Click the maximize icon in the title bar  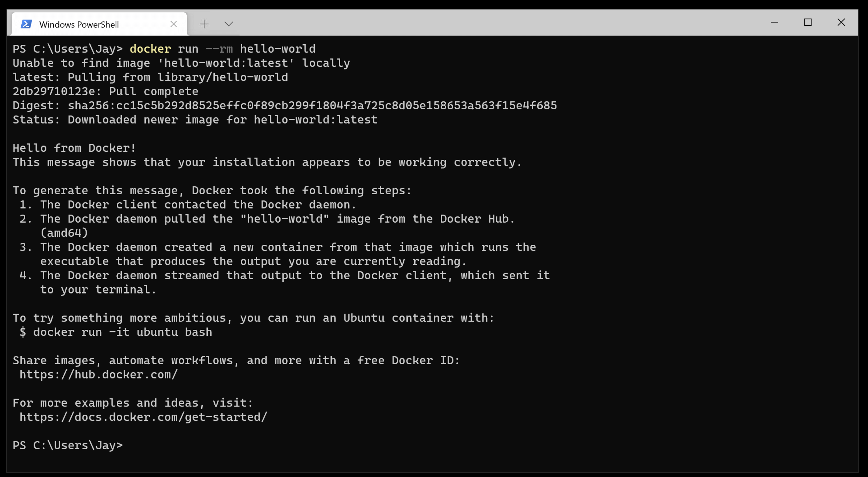pos(808,22)
